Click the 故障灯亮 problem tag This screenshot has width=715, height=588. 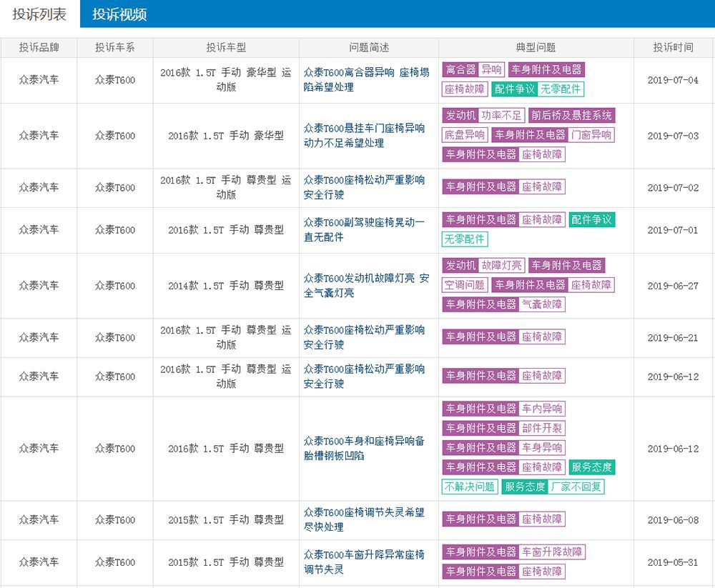click(x=501, y=266)
